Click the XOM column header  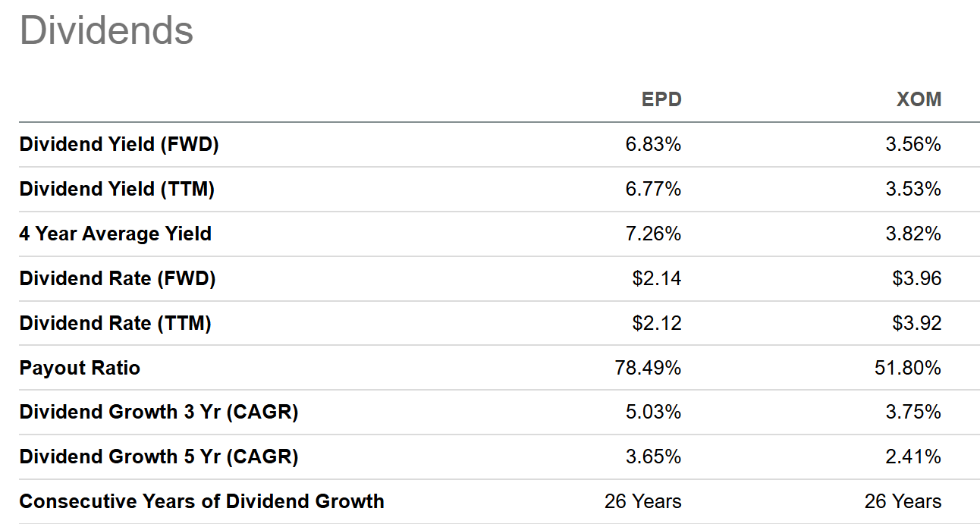click(x=919, y=100)
